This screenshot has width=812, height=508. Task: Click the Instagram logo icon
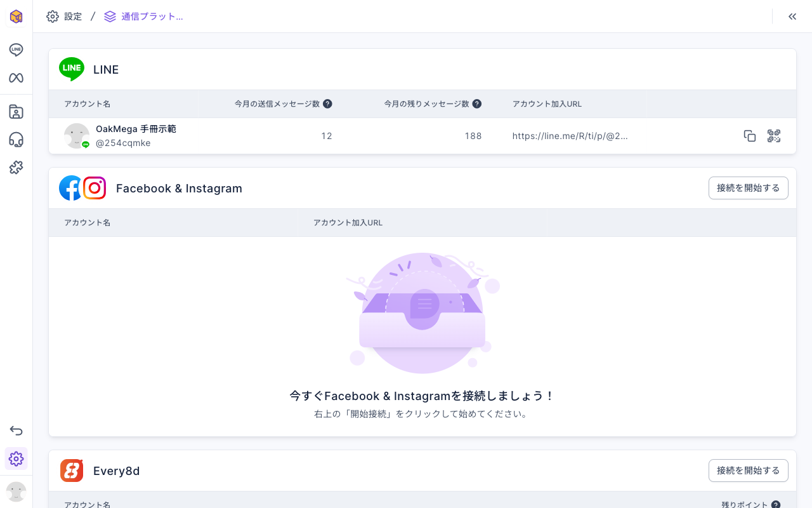pyautogui.click(x=95, y=188)
